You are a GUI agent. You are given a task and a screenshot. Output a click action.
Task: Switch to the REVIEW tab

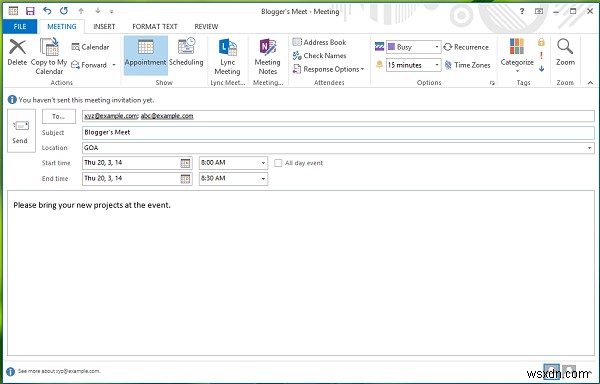pos(206,26)
